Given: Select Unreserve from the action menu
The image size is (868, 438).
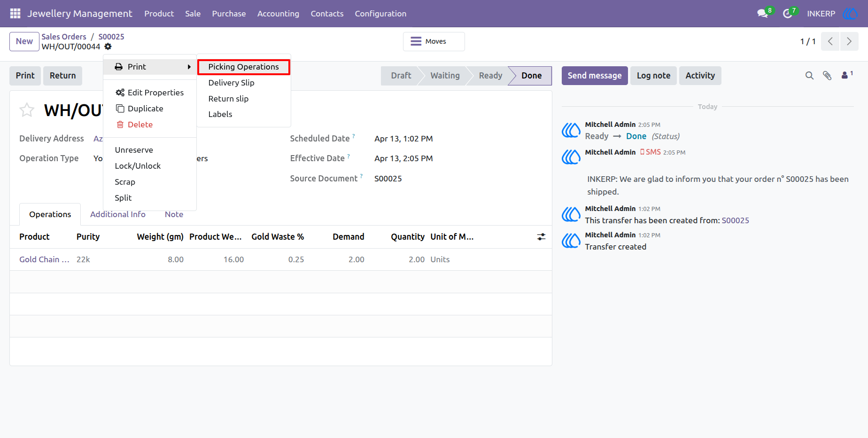Looking at the screenshot, I should coord(150,150).
